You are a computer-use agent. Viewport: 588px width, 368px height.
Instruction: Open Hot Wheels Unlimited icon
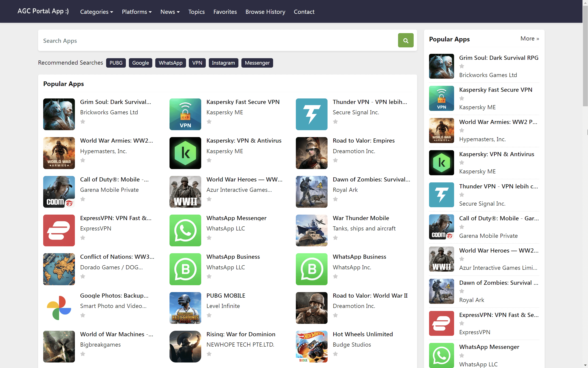pos(311,347)
